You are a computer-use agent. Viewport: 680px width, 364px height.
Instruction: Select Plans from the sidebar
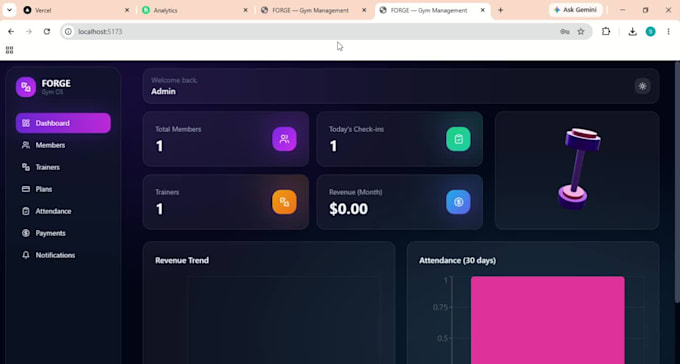(x=63, y=189)
